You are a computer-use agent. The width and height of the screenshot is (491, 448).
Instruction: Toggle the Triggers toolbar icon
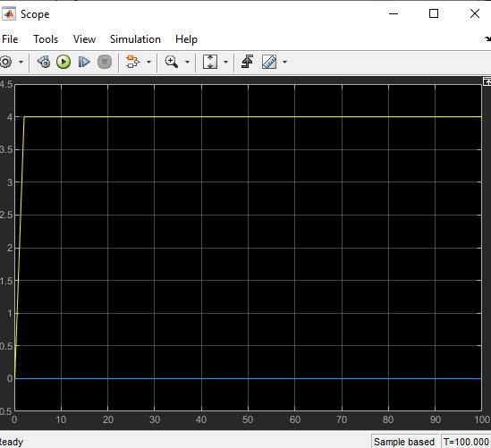(x=248, y=62)
